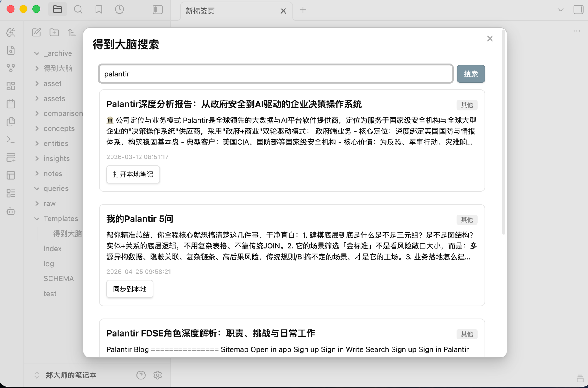Open the settings gear icon
Screen dimensions: 588x388
pyautogui.click(x=158, y=375)
